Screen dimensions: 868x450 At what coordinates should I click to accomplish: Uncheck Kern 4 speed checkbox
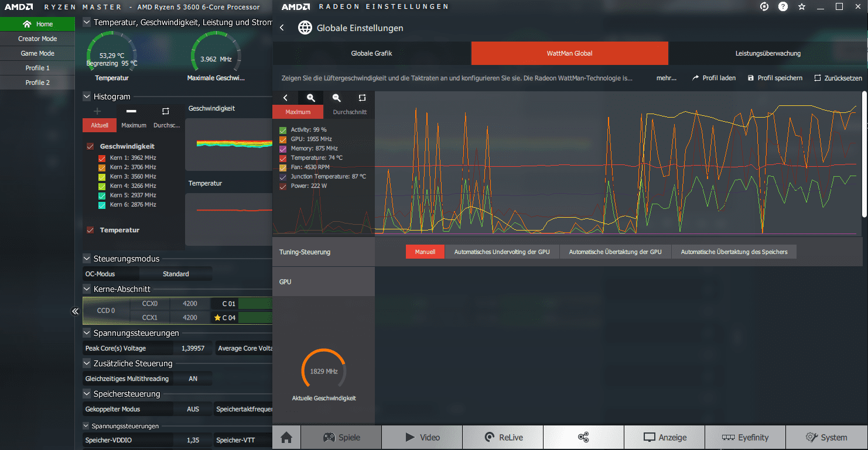tap(102, 186)
